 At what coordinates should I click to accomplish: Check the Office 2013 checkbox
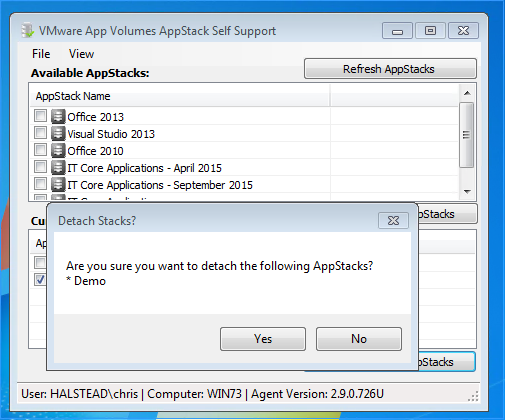click(x=40, y=116)
